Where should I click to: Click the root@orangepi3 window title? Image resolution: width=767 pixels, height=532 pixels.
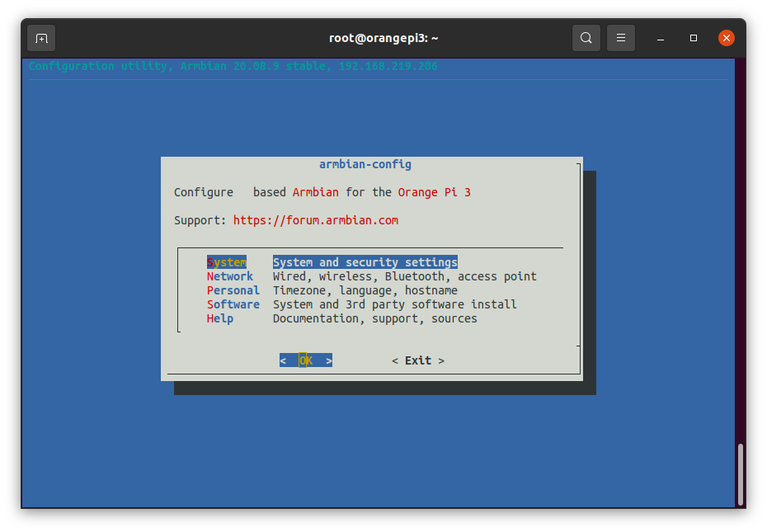coord(383,38)
